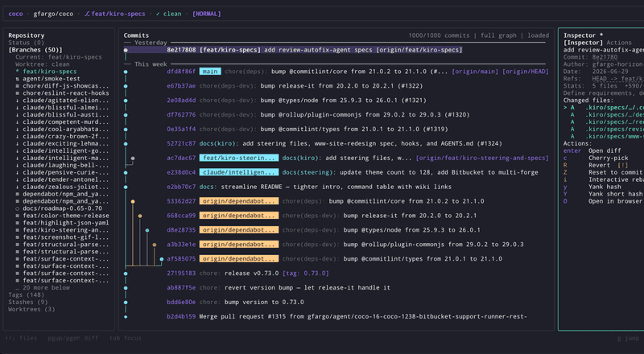Select chore/eslint-react-hooks branch

point(63,93)
